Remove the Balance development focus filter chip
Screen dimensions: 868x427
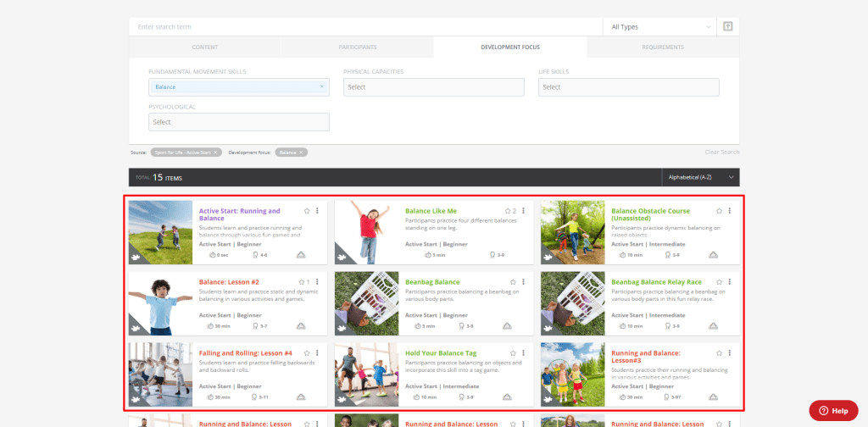pyautogui.click(x=301, y=152)
